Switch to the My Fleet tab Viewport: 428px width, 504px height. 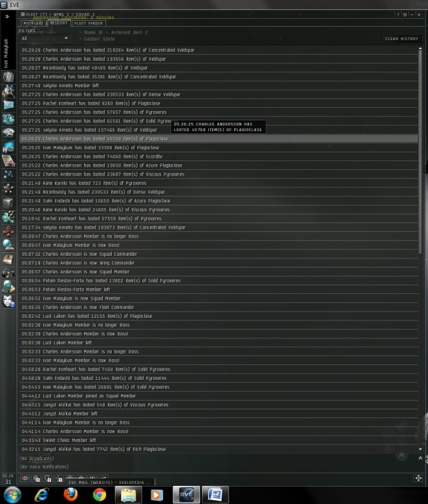pyautogui.click(x=33, y=23)
